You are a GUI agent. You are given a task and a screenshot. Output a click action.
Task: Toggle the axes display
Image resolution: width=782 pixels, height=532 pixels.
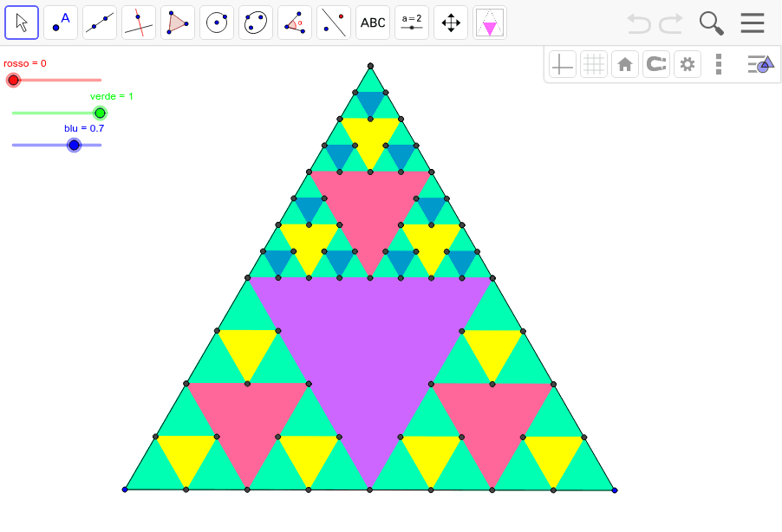tap(562, 64)
